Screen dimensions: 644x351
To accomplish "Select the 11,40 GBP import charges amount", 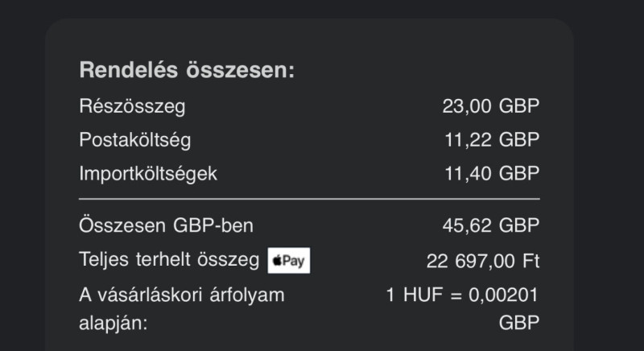I will (492, 174).
